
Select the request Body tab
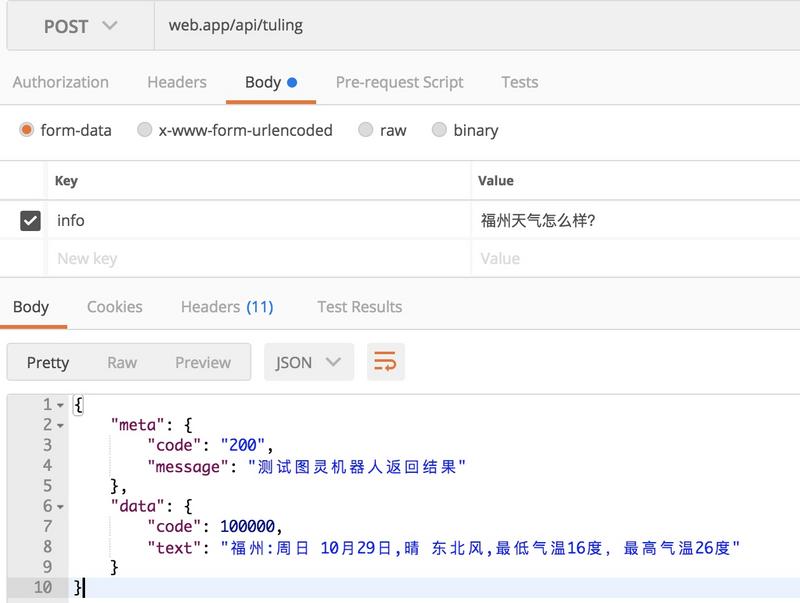click(x=271, y=83)
